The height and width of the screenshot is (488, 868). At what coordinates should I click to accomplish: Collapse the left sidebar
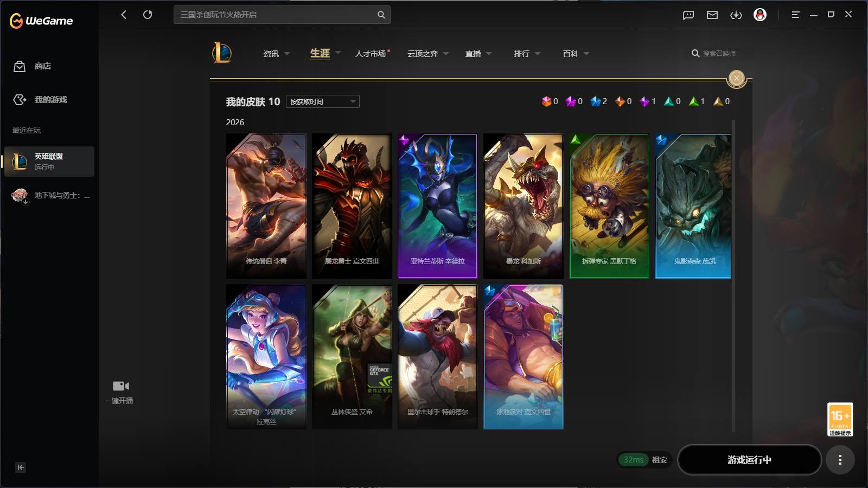tap(21, 467)
